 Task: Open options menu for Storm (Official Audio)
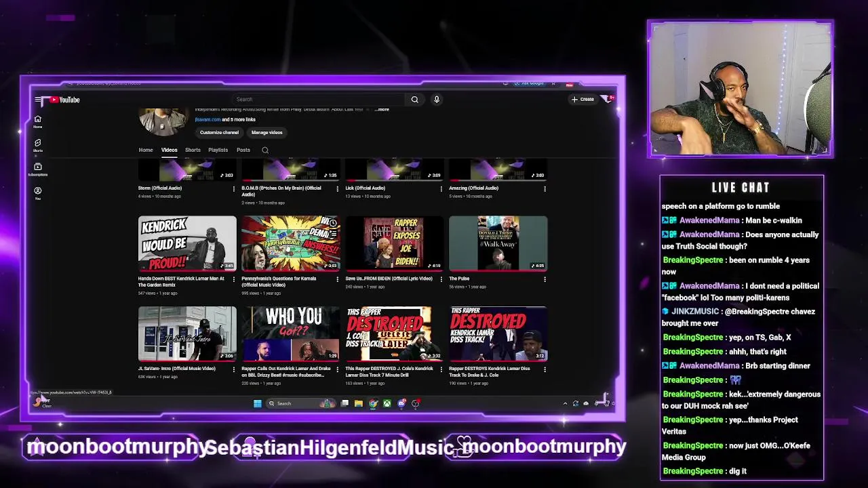pyautogui.click(x=234, y=188)
